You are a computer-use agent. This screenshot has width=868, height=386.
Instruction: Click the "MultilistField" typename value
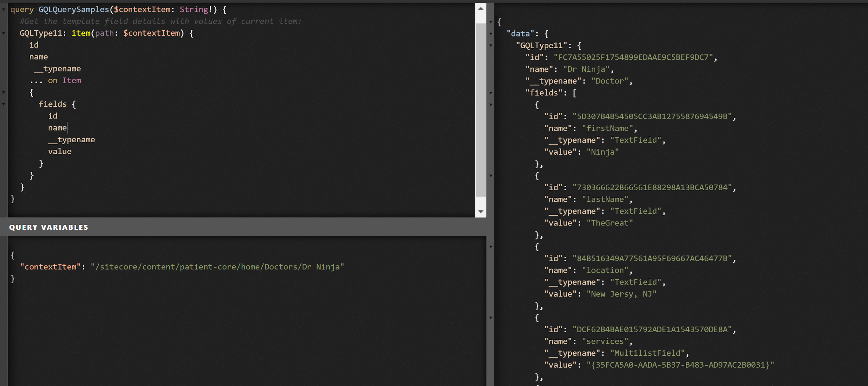click(x=647, y=353)
